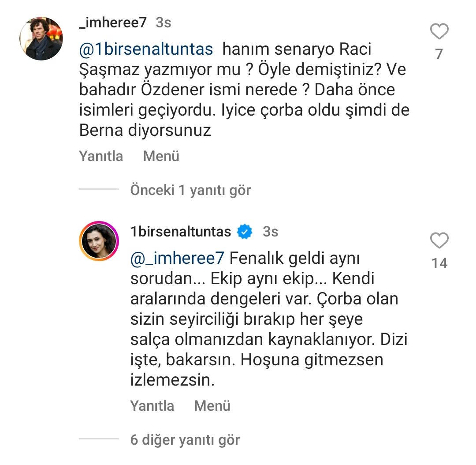476x465 pixels.
Task: Open Menü under _imheree7's comment
Action: [161, 156]
